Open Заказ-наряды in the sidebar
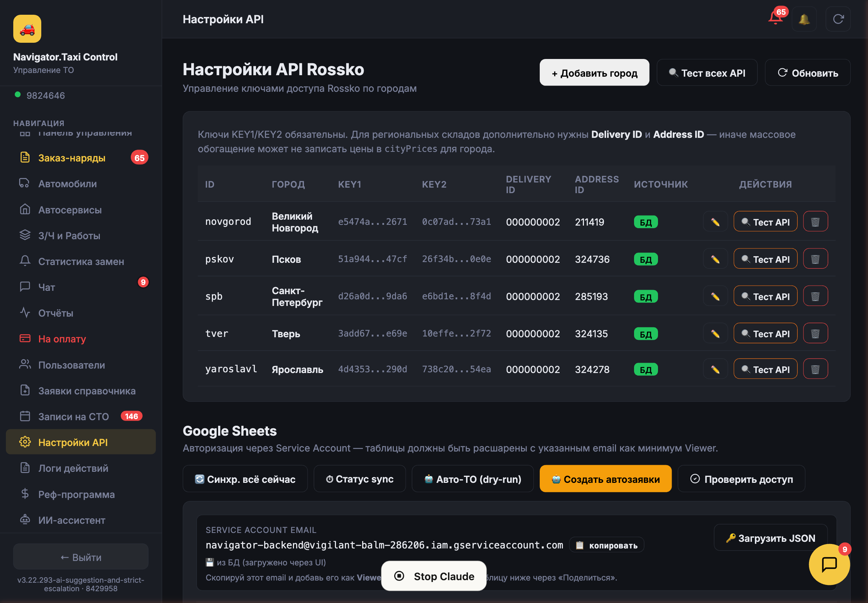Screen dimensions: 868x603 (x=81, y=158)
